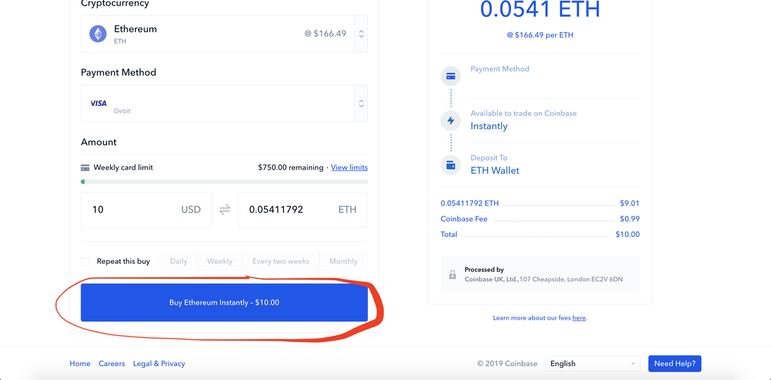Click the lightning bolt Instantly icon
The width and height of the screenshot is (771, 380).
coord(450,120)
